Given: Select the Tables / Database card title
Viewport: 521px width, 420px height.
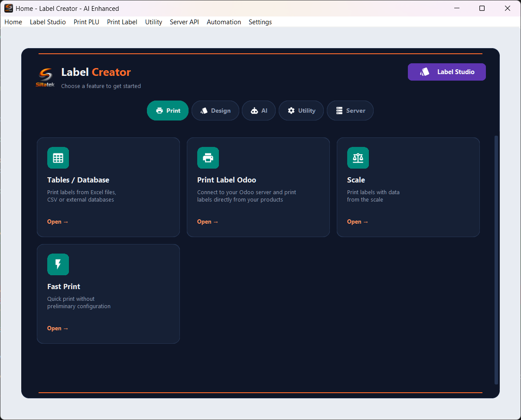Looking at the screenshot, I should [x=78, y=180].
